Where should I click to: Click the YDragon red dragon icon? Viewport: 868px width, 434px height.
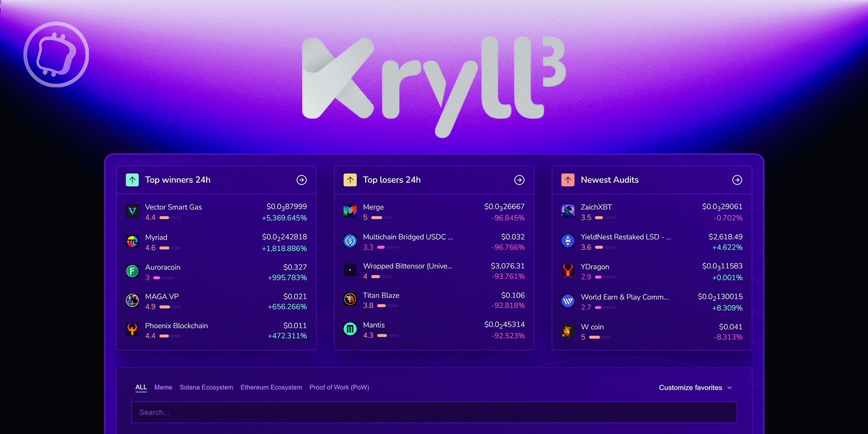tap(568, 271)
